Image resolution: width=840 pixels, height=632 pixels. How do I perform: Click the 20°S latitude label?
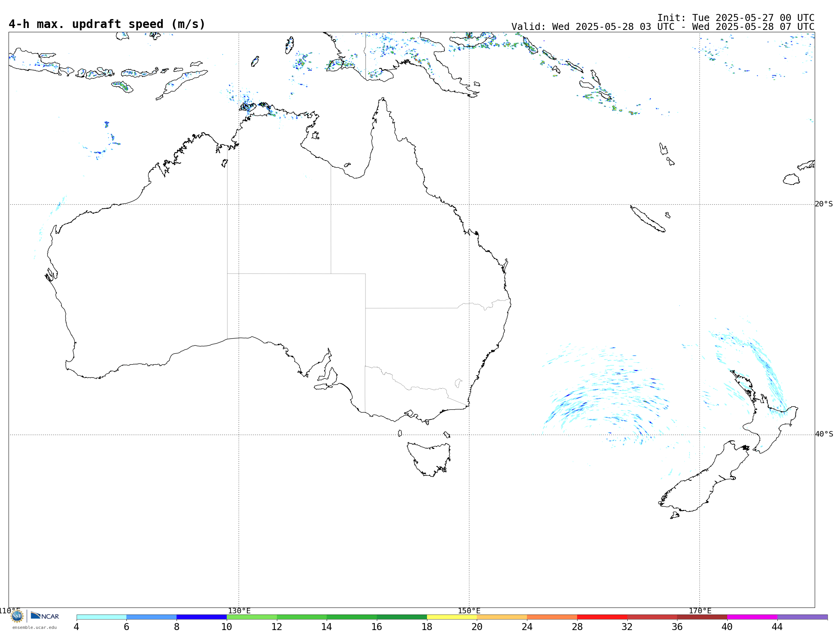[824, 204]
